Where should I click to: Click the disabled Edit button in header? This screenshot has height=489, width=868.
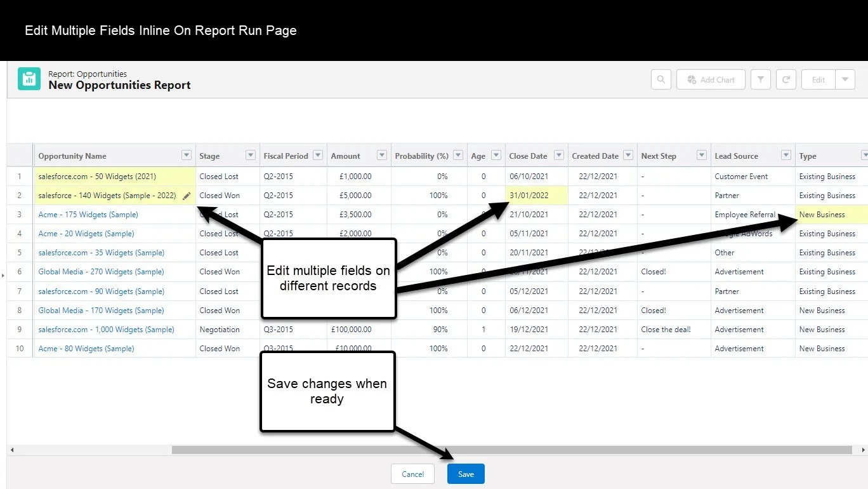(819, 79)
